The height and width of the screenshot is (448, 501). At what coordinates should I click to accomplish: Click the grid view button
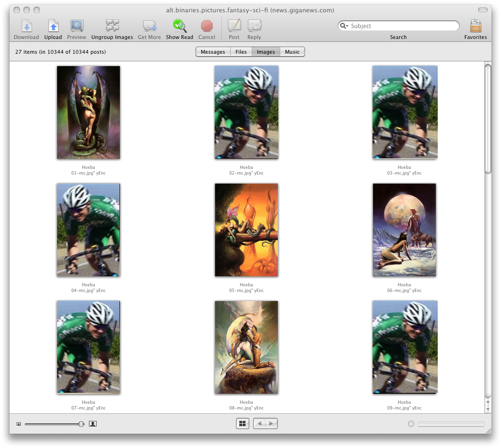pos(243,424)
